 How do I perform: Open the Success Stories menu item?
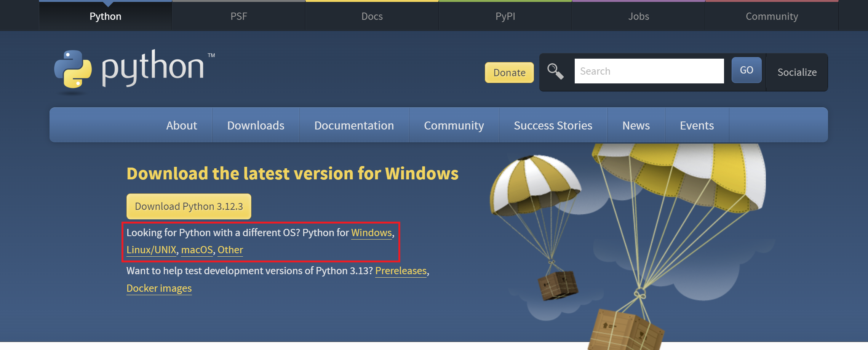pos(553,125)
